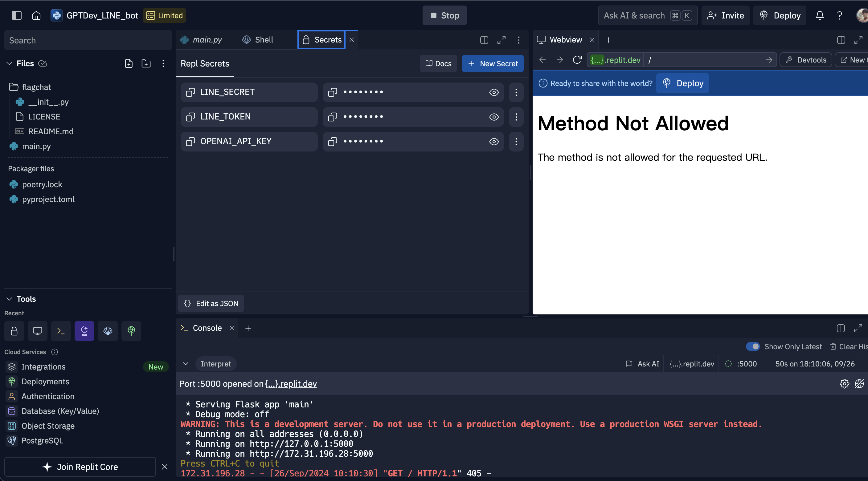
Task: Click Ask AI in console header
Action: [x=642, y=364]
